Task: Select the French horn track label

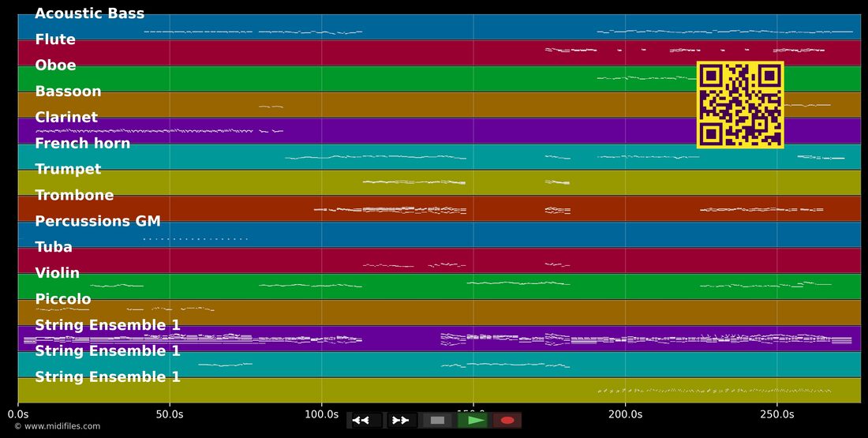Action: (x=83, y=144)
